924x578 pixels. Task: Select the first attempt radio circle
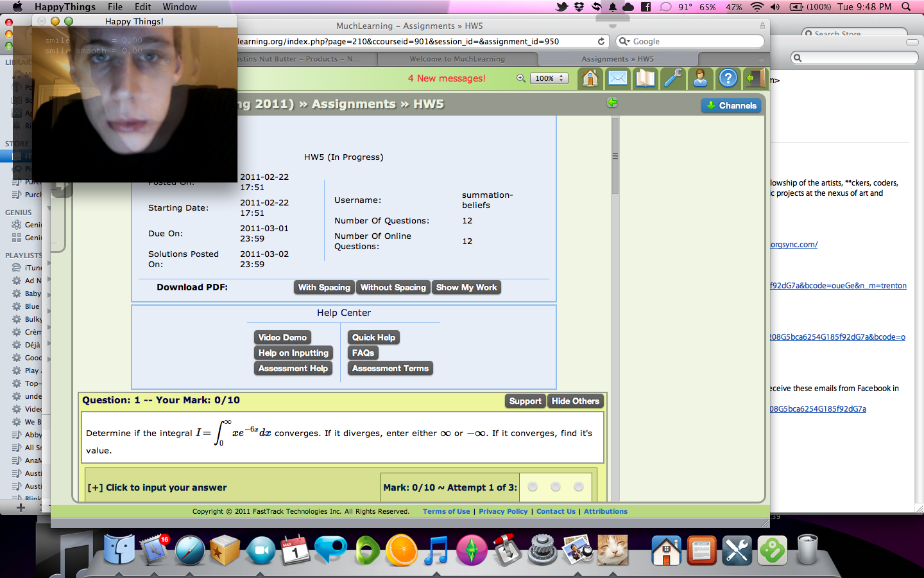click(x=533, y=487)
